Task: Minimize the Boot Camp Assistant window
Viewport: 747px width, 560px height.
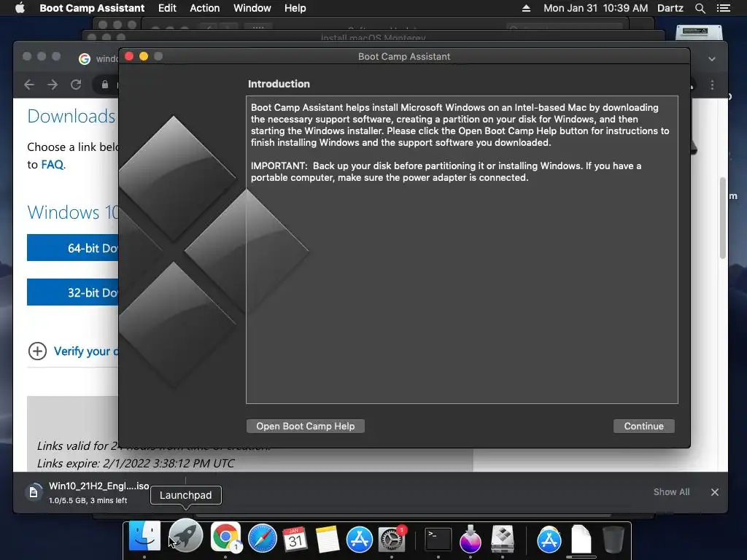Action: [x=144, y=56]
